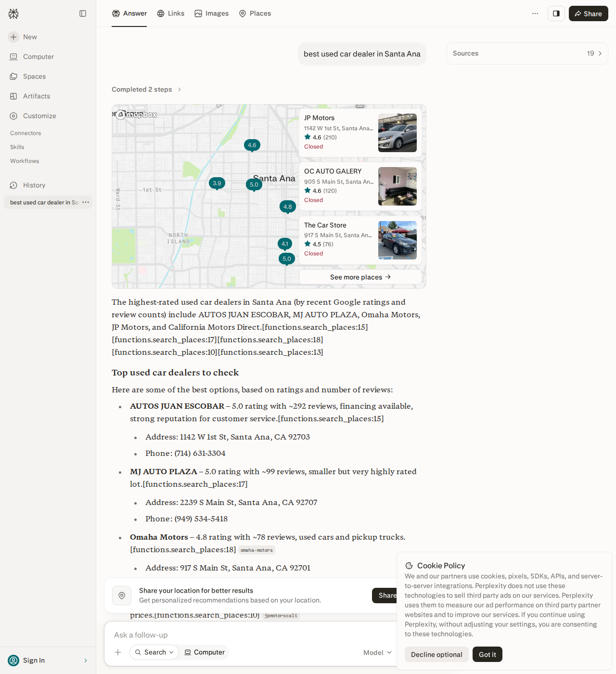Viewport: 616px width, 674px height.
Task: Expand the Completed 2 steps section
Action: (147, 90)
